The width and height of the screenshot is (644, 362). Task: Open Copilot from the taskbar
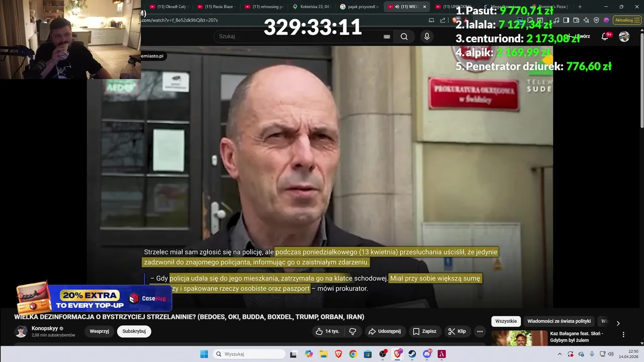click(308, 354)
